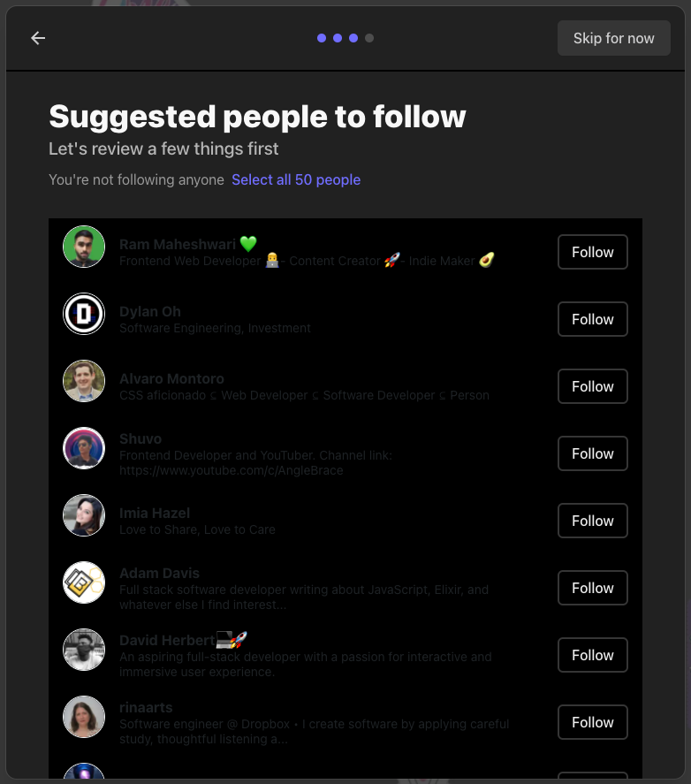The image size is (691, 784).
Task: Click rinaarts' avatar picture
Action: [x=84, y=717]
